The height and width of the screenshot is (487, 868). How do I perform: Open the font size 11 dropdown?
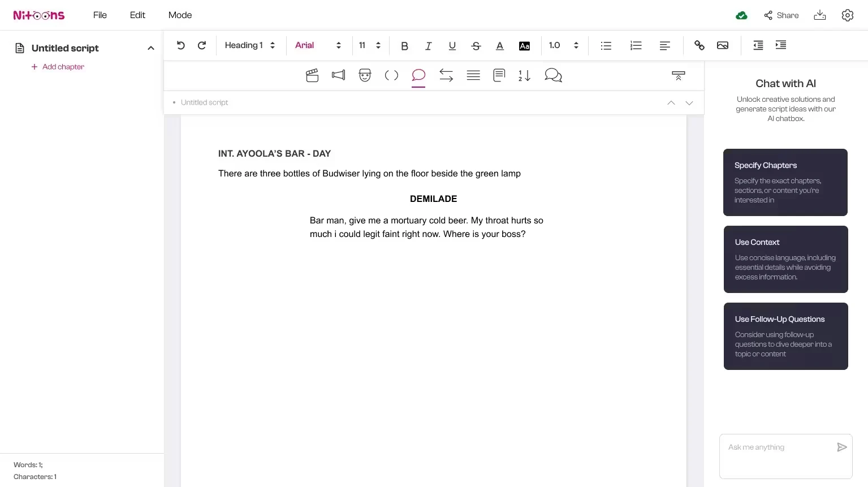(x=370, y=45)
